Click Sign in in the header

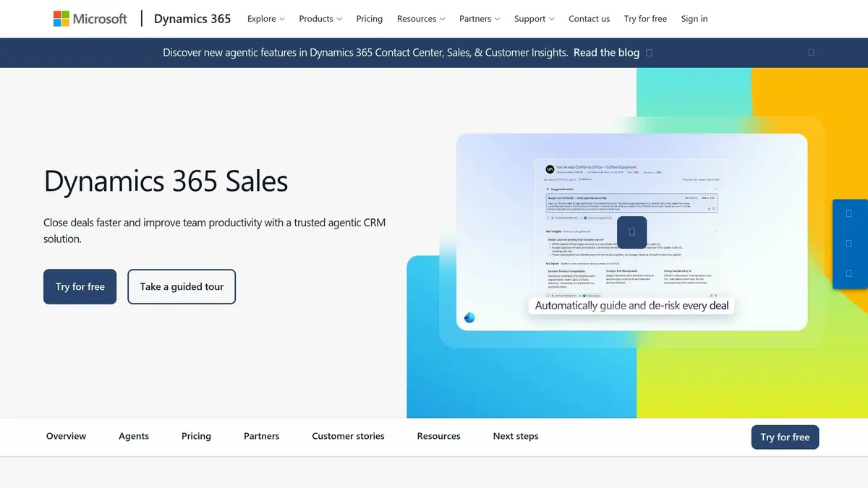pyautogui.click(x=694, y=19)
